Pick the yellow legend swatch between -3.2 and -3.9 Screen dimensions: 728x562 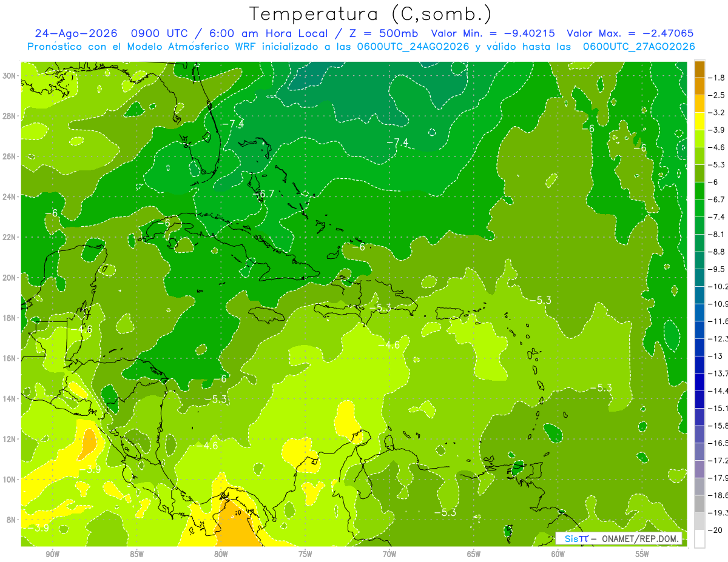point(699,121)
